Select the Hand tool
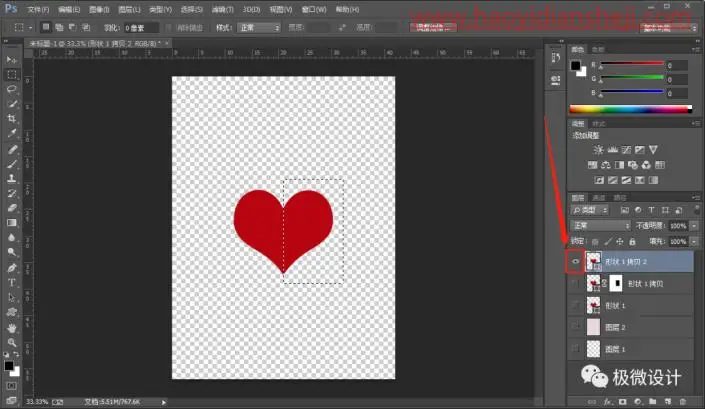 (x=12, y=328)
